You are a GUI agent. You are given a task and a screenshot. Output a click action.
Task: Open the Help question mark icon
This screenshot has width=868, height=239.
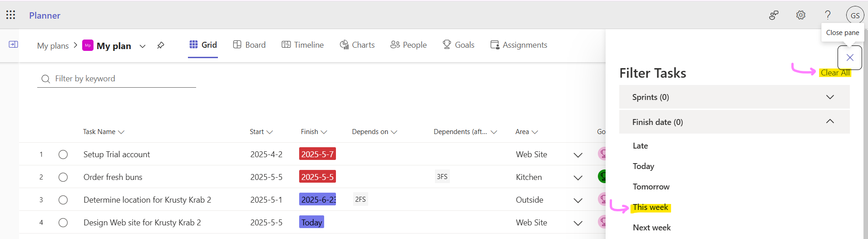tap(828, 15)
